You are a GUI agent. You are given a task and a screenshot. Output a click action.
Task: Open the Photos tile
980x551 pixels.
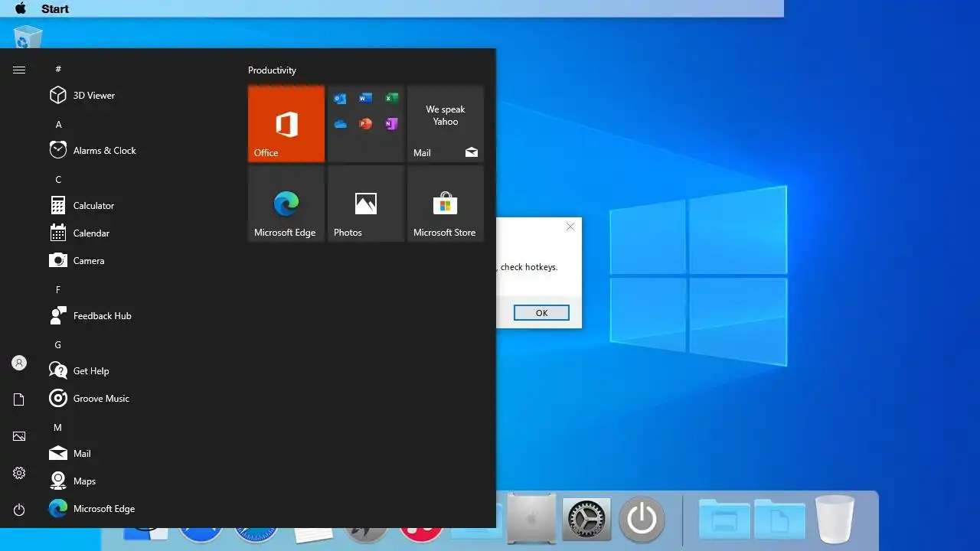(x=366, y=204)
